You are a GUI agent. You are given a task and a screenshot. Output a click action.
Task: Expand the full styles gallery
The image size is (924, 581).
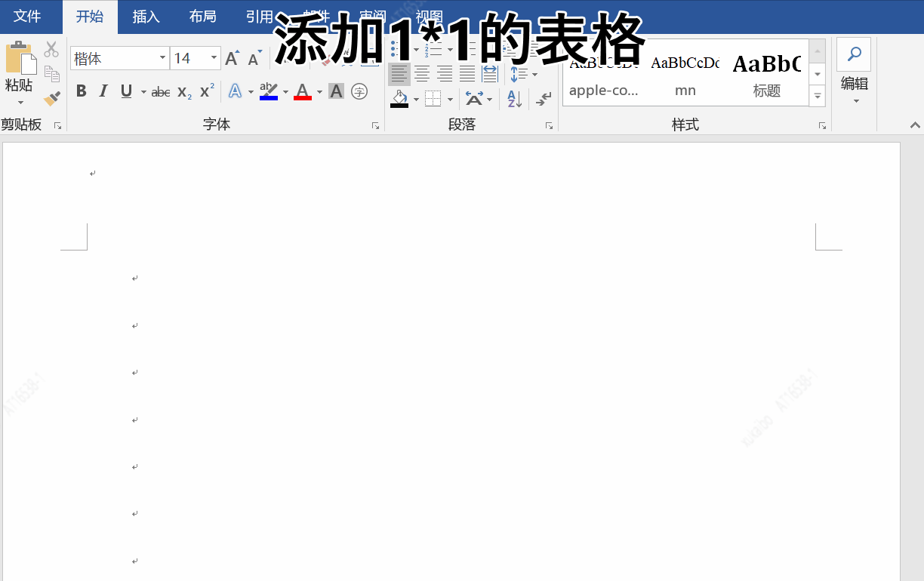[817, 96]
